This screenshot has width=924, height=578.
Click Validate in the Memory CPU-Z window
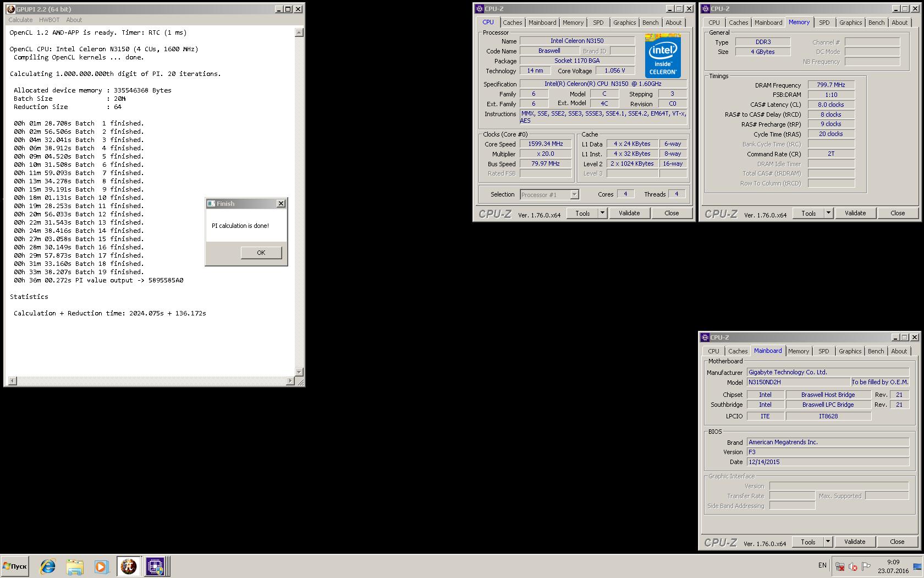[855, 214]
